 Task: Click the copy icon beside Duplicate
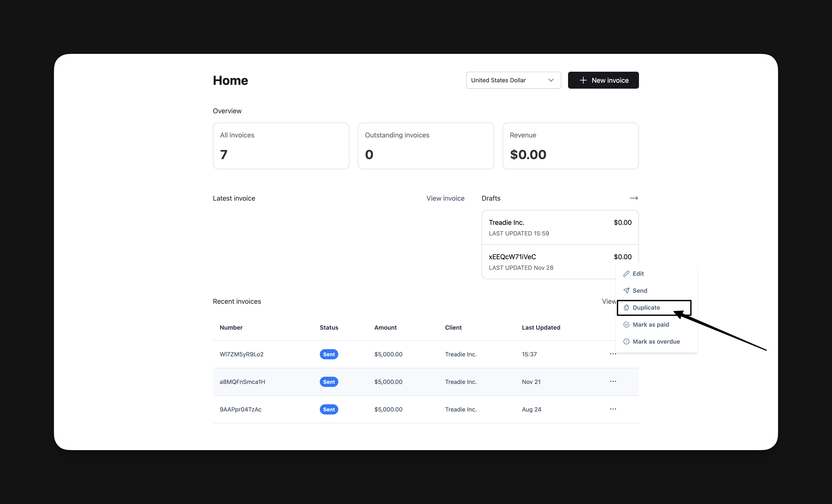[626, 307]
